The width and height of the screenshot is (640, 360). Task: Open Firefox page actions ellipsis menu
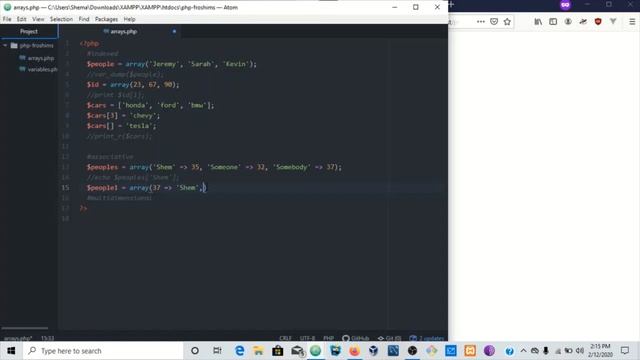(481, 22)
